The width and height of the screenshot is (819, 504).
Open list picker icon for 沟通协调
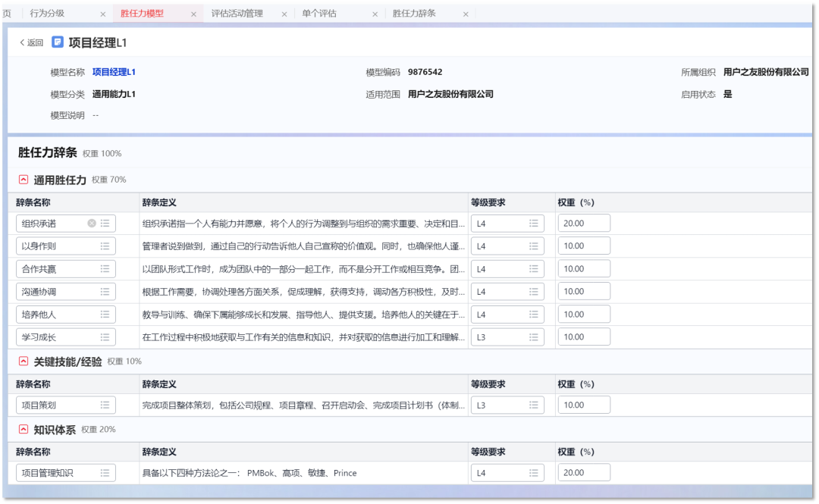pos(105,292)
